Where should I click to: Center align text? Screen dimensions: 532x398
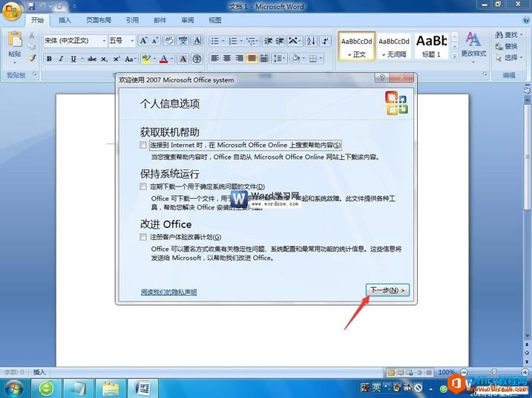coord(227,59)
